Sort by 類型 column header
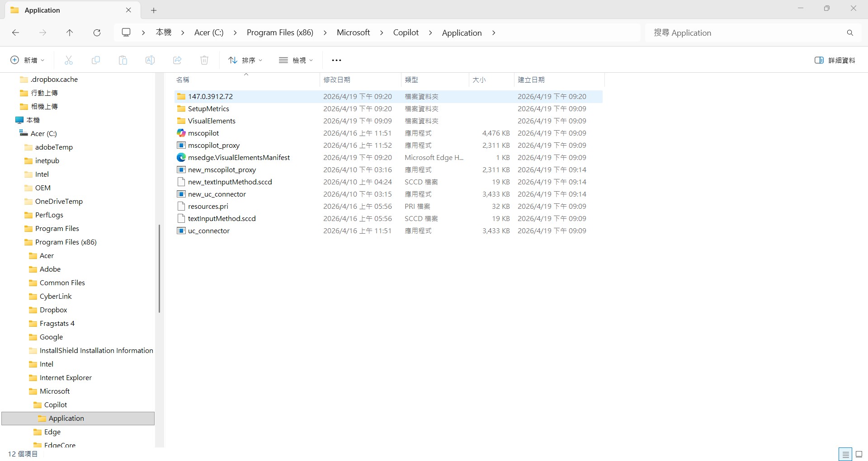The height and width of the screenshot is (461, 868). pyautogui.click(x=434, y=80)
